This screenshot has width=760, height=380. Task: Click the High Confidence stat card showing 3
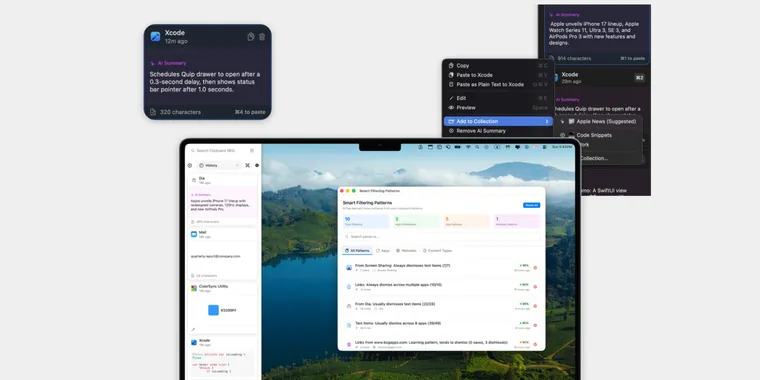tap(416, 222)
